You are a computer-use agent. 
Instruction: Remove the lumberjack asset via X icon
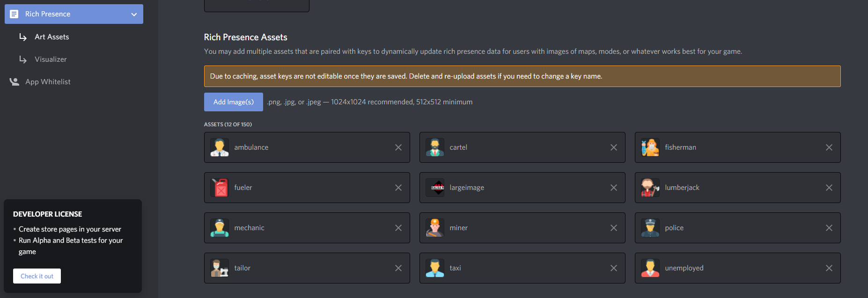829,188
